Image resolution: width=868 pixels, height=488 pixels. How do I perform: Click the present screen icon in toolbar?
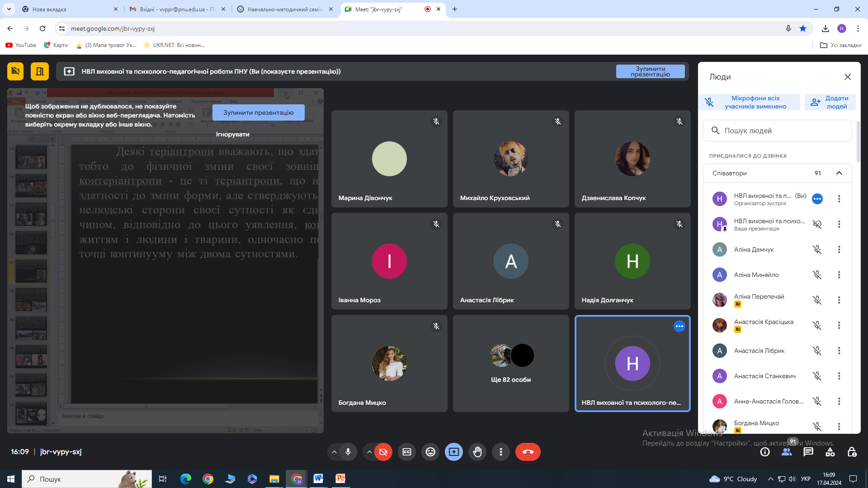coord(454,452)
